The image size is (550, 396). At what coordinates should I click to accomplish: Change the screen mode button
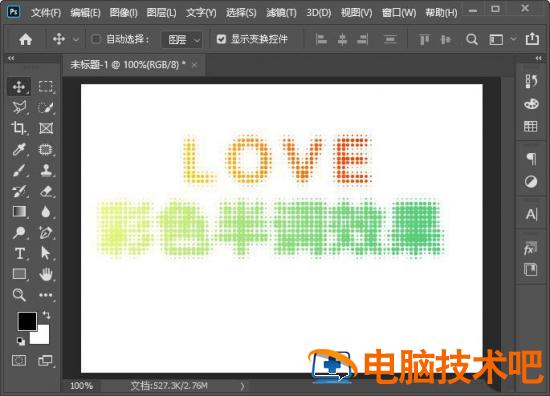[x=46, y=360]
